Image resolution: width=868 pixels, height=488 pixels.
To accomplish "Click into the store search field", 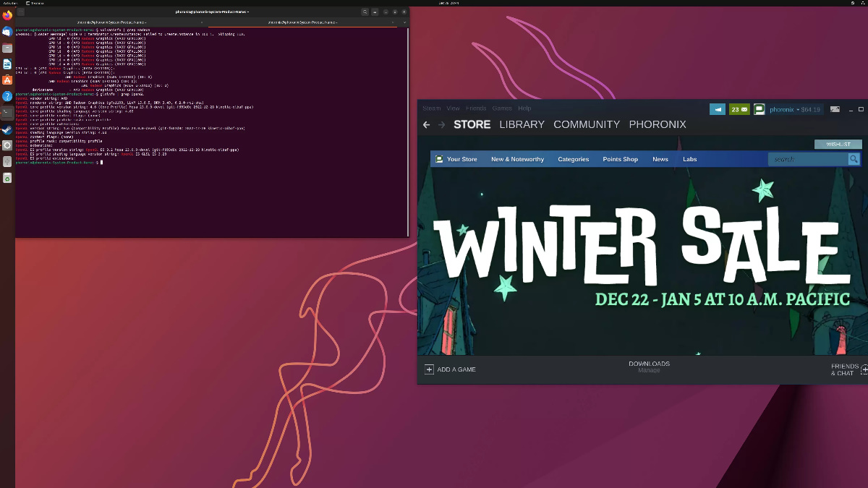I will (808, 159).
